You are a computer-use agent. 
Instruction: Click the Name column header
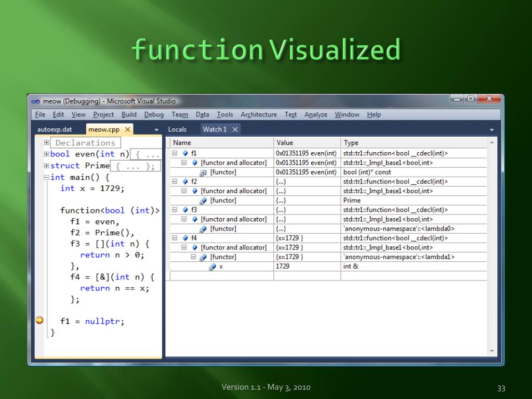[x=222, y=143]
